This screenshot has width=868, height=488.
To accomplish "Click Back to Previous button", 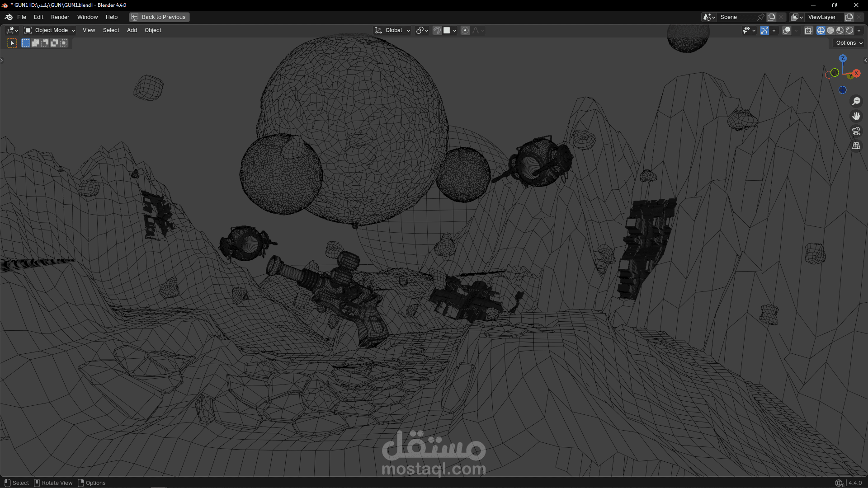I will (x=159, y=17).
